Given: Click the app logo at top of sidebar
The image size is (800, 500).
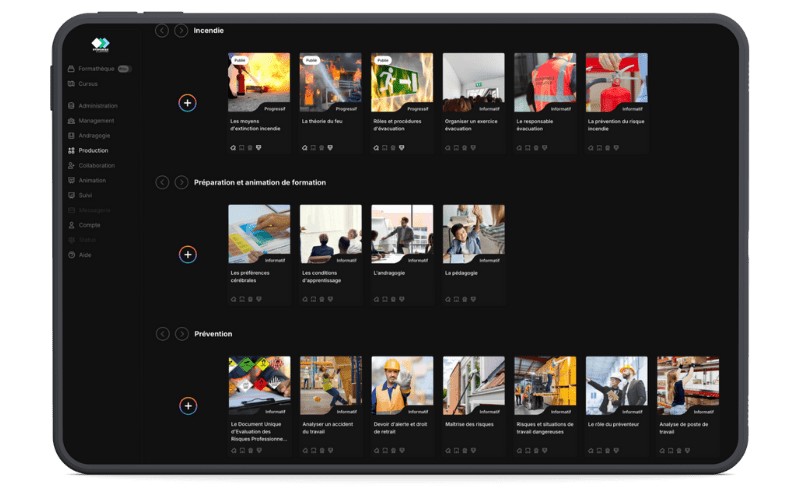Looking at the screenshot, I should click(x=99, y=44).
